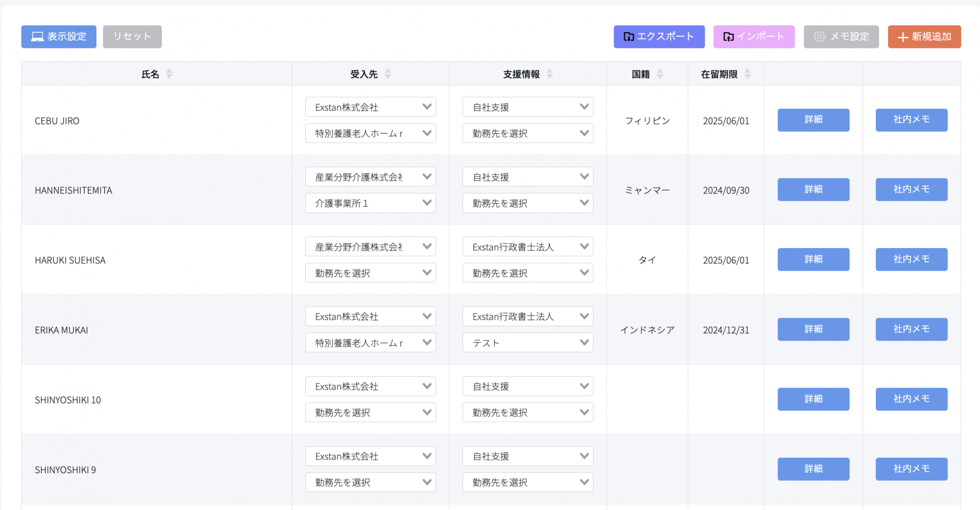Screen dimensions: 980x510
Task: Add a new entry via 新規追加
Action: (924, 37)
